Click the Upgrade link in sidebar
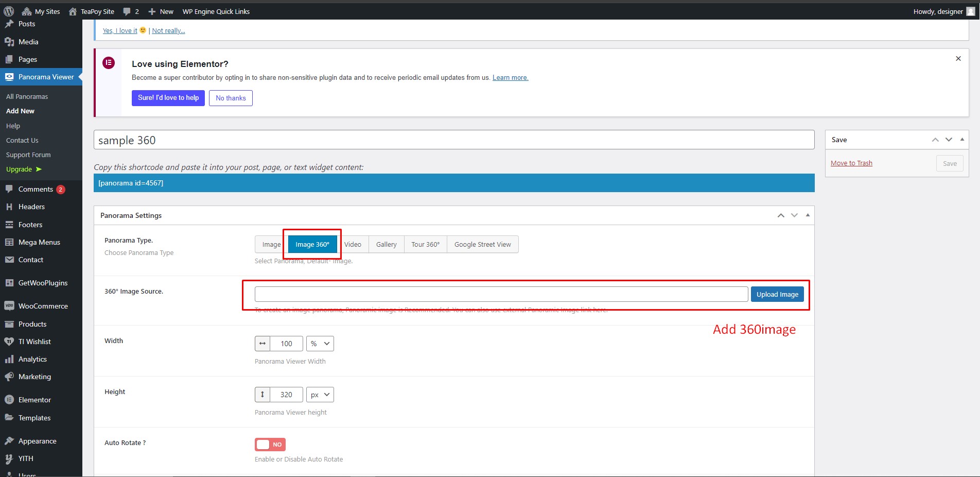Viewport: 980px width, 477px height. (24, 169)
